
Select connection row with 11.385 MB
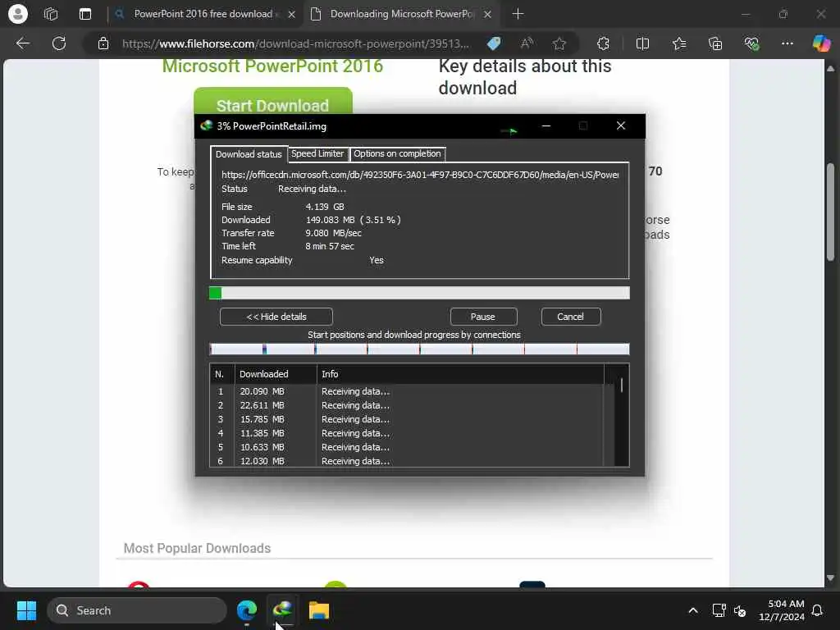point(407,433)
